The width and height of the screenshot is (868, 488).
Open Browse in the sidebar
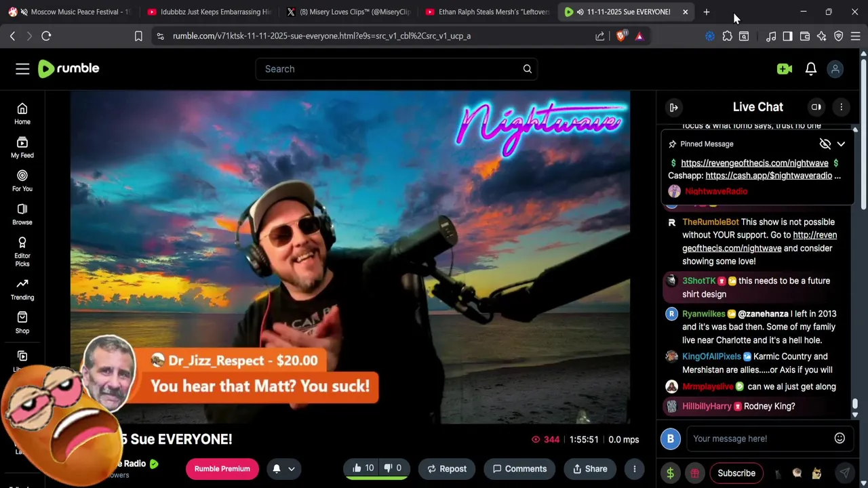pyautogui.click(x=22, y=214)
